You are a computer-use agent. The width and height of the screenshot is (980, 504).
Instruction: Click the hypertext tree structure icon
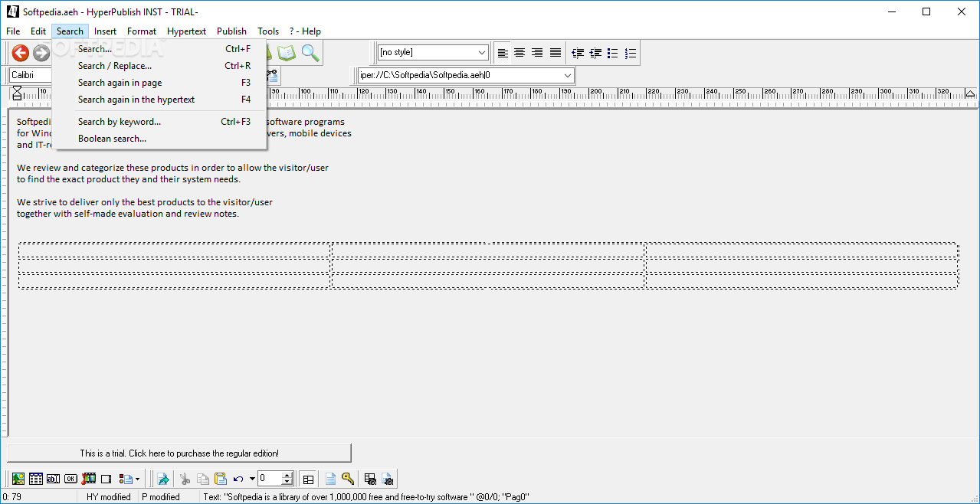pyautogui.click(x=273, y=75)
